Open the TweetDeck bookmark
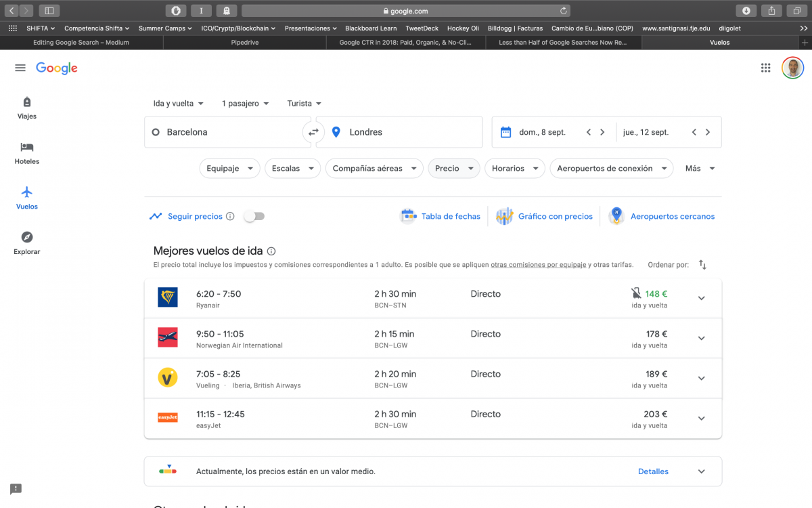Image resolution: width=812 pixels, height=508 pixels. coord(422,28)
